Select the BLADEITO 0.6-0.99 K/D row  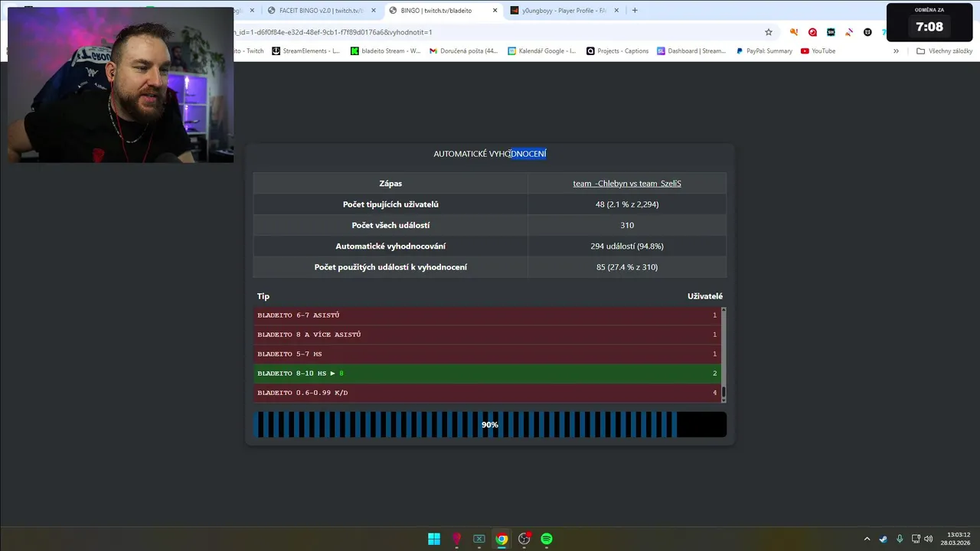click(x=487, y=393)
